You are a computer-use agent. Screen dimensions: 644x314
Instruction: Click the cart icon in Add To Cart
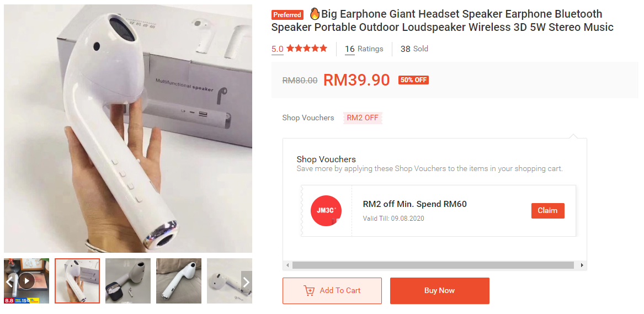tap(309, 291)
